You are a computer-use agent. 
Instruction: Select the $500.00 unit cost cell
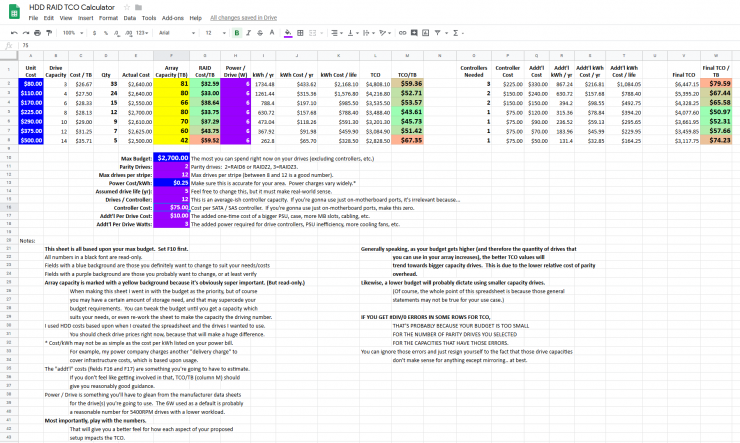click(31, 140)
